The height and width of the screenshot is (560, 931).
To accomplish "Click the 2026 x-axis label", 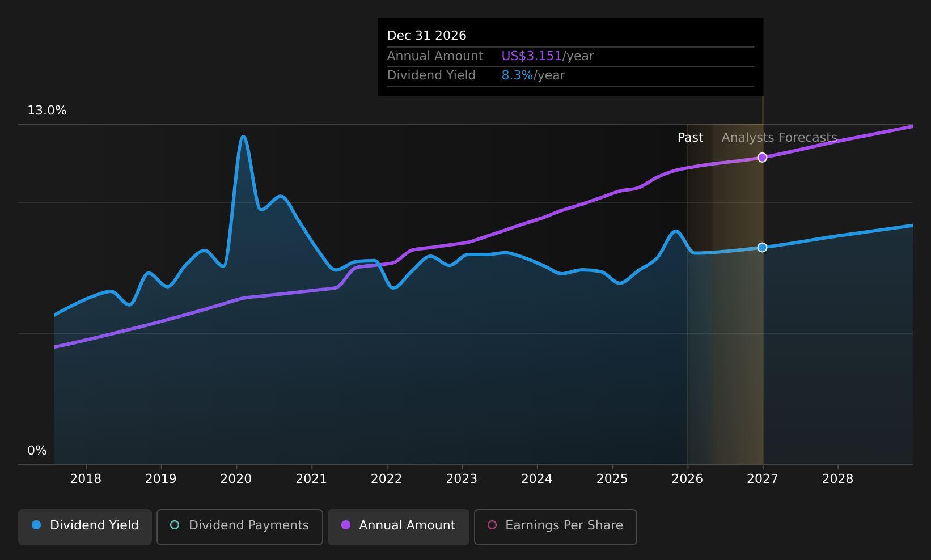I will (x=687, y=479).
